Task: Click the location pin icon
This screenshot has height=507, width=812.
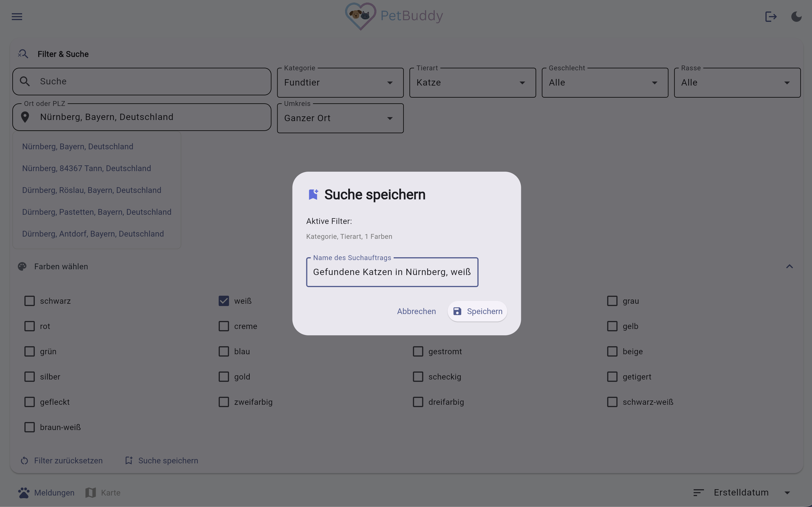Action: coord(25,117)
